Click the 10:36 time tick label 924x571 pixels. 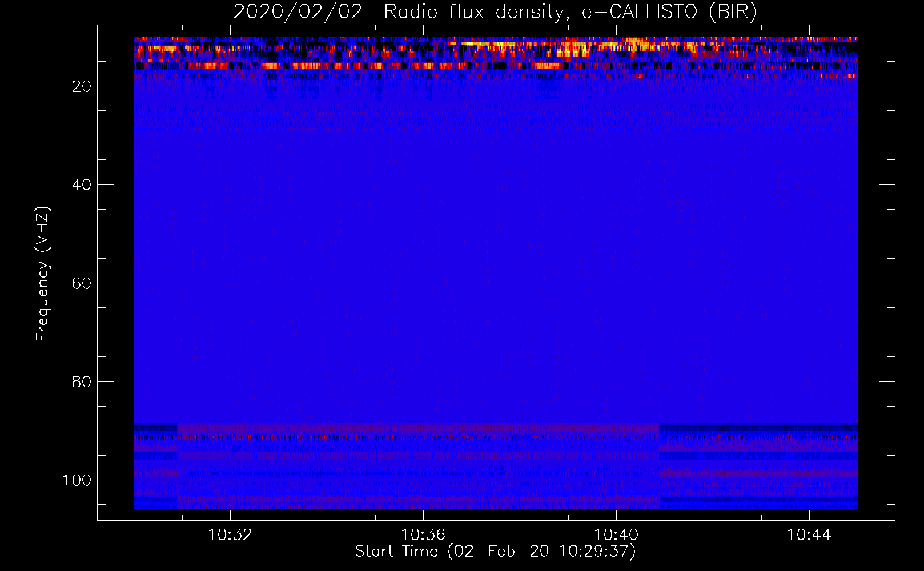click(x=423, y=534)
